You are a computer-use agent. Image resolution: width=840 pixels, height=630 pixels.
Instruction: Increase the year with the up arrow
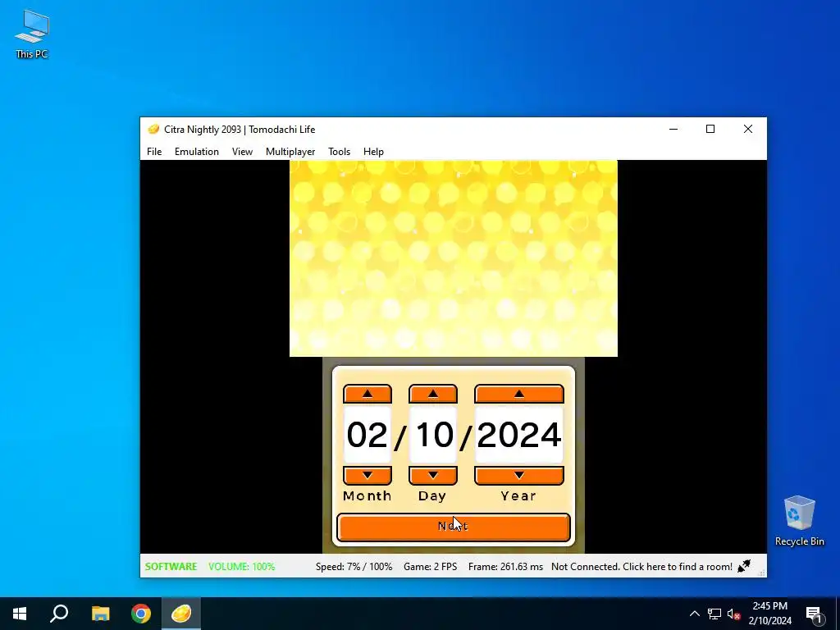pos(518,394)
